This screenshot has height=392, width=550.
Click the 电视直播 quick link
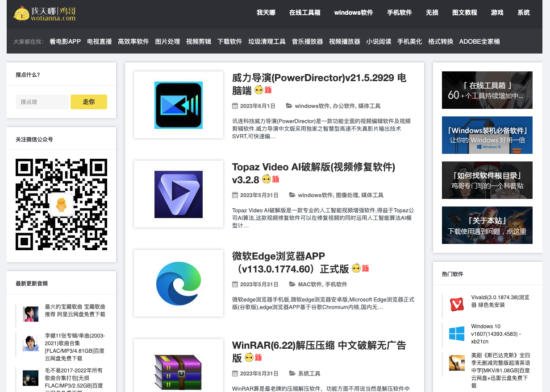click(x=100, y=41)
